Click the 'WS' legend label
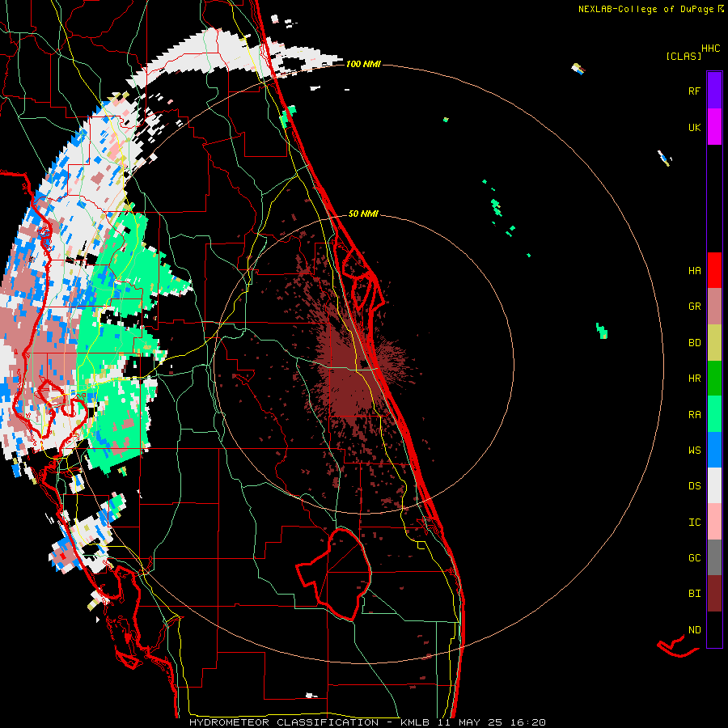This screenshot has width=728, height=728. pyautogui.click(x=694, y=451)
